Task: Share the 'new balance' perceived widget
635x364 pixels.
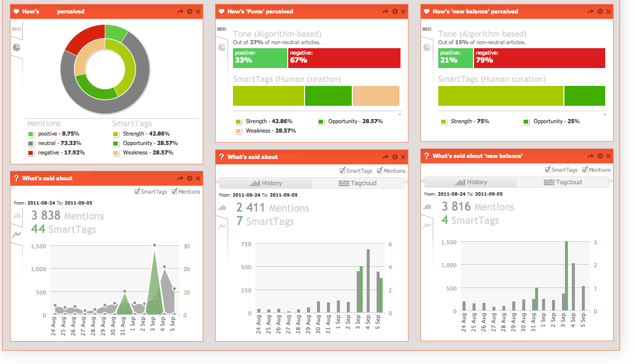Action: coord(591,11)
